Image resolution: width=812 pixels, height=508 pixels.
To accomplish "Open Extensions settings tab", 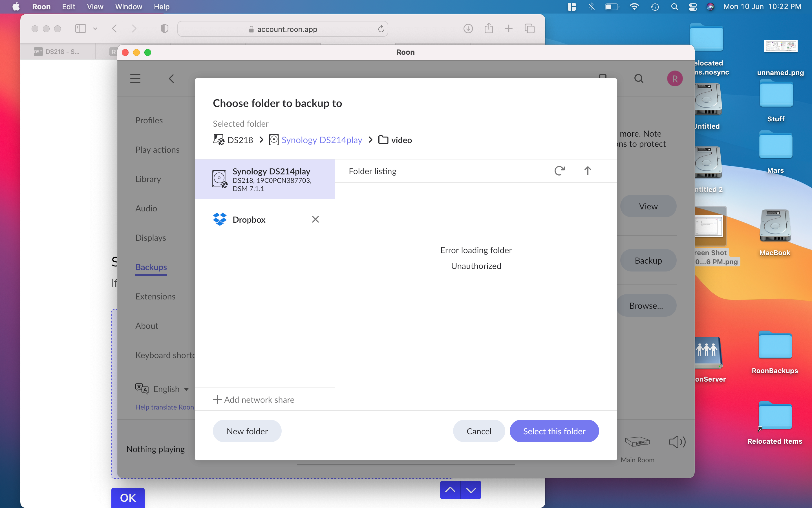I will (x=155, y=296).
